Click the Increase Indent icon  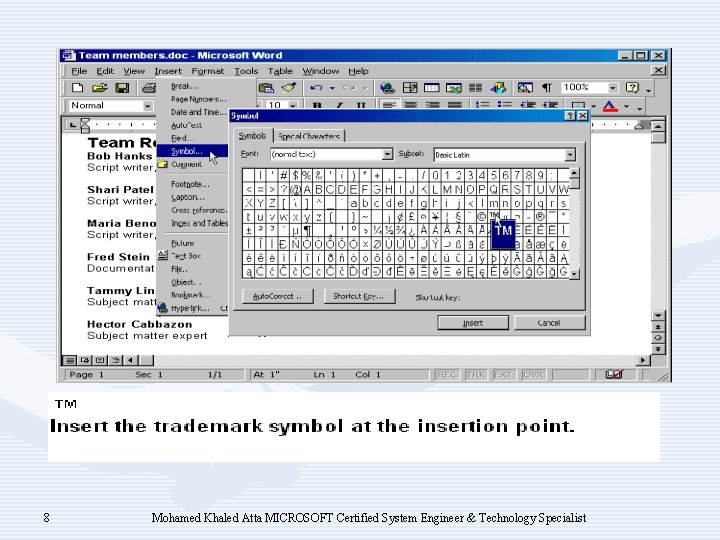[x=550, y=106]
